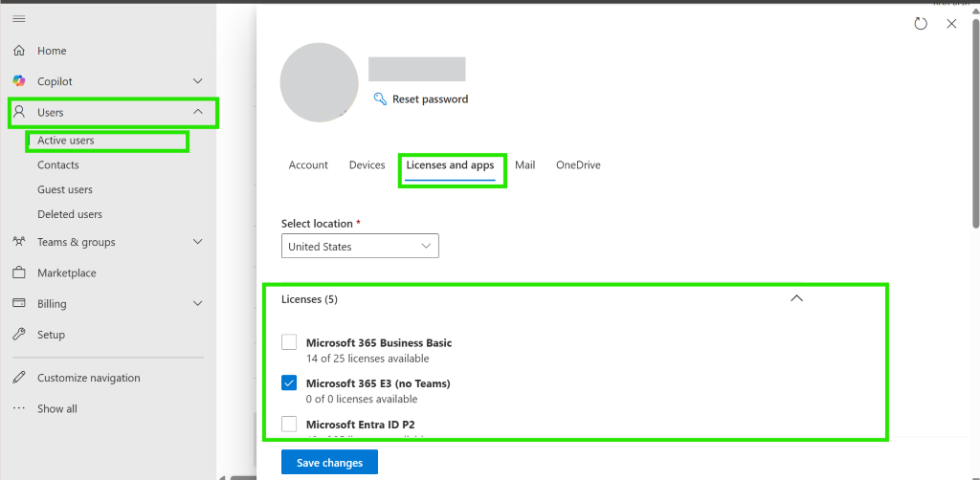Open Active users in the sidebar
This screenshot has height=480, width=980.
[66, 141]
